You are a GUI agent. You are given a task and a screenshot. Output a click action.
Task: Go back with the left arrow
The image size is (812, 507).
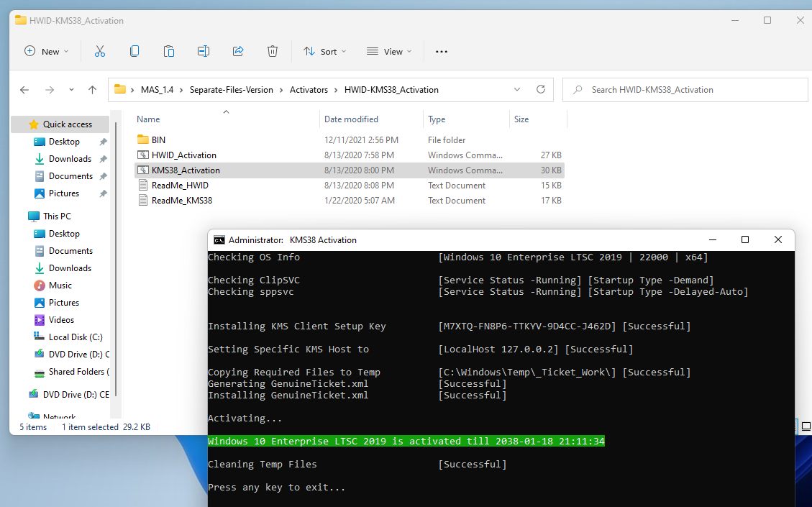pyautogui.click(x=24, y=90)
